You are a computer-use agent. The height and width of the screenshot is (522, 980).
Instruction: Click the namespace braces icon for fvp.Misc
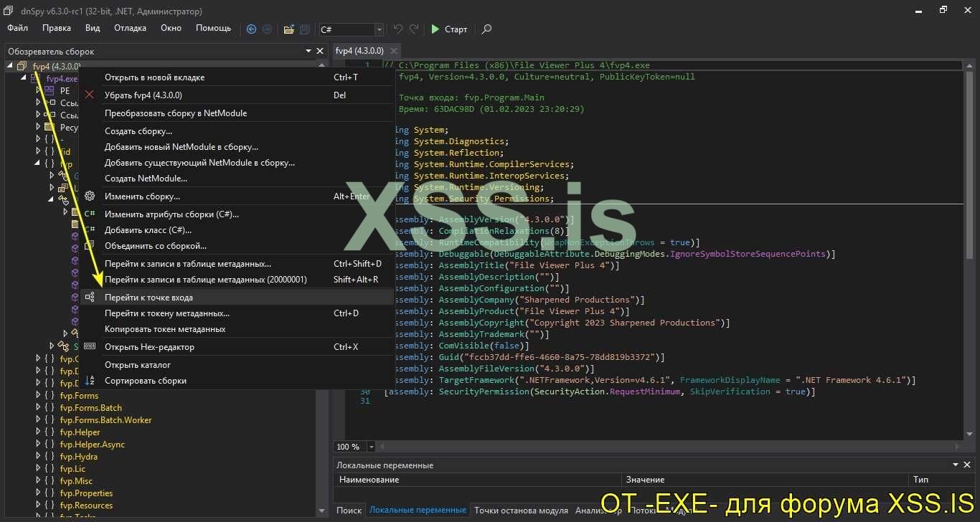tap(49, 481)
